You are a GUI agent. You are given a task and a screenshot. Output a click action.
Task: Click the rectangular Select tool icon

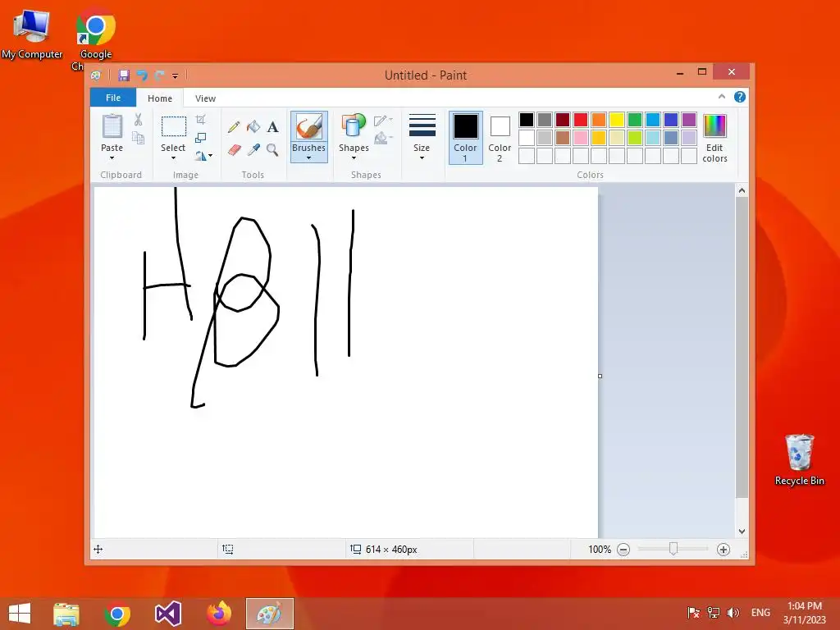pyautogui.click(x=174, y=127)
